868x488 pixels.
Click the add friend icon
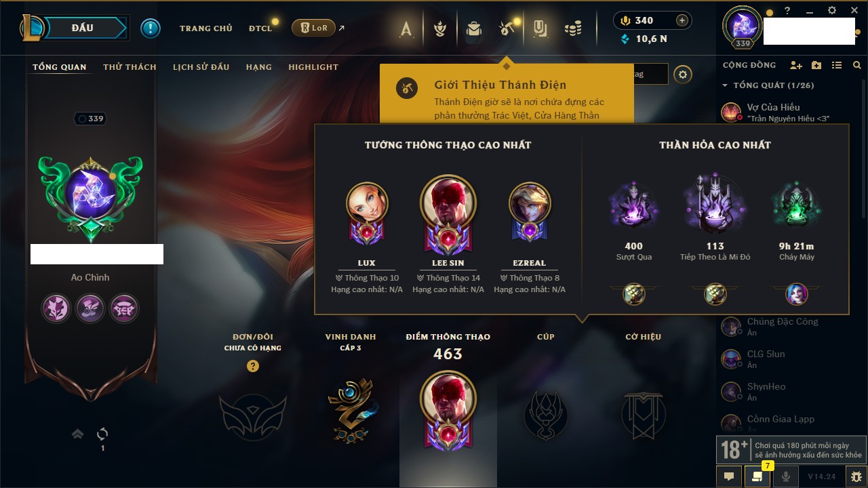pos(796,65)
